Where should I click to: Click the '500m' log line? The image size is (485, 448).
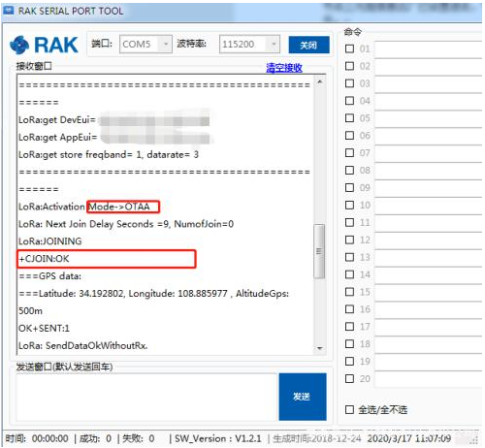pyautogui.click(x=30, y=311)
